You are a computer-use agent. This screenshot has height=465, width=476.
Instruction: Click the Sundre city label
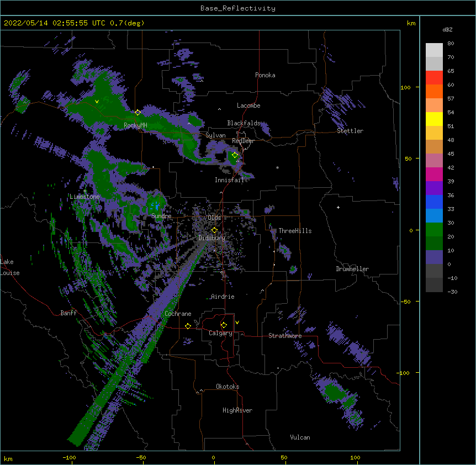point(161,216)
